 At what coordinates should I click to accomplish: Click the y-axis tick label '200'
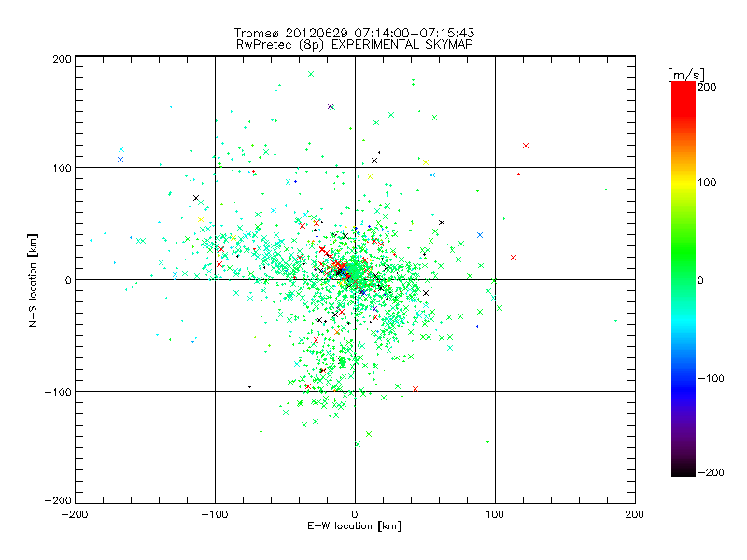click(62, 59)
